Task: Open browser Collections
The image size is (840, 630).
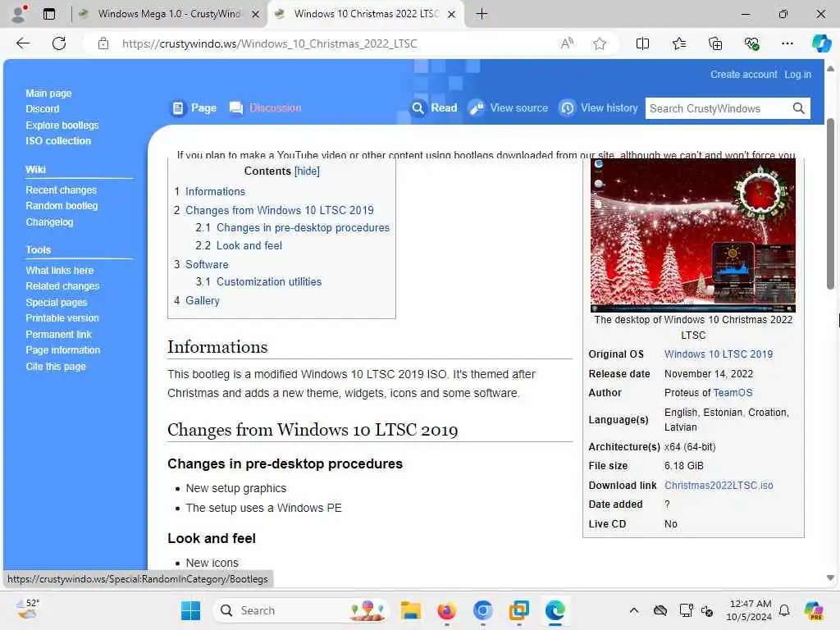Action: tap(715, 43)
